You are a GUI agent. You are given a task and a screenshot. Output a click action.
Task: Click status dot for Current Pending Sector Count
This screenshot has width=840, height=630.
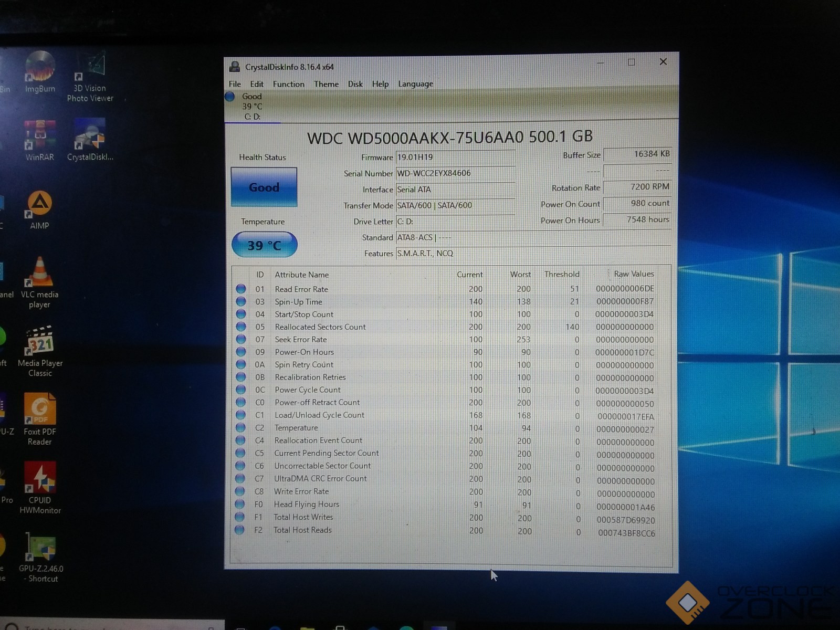(x=240, y=453)
